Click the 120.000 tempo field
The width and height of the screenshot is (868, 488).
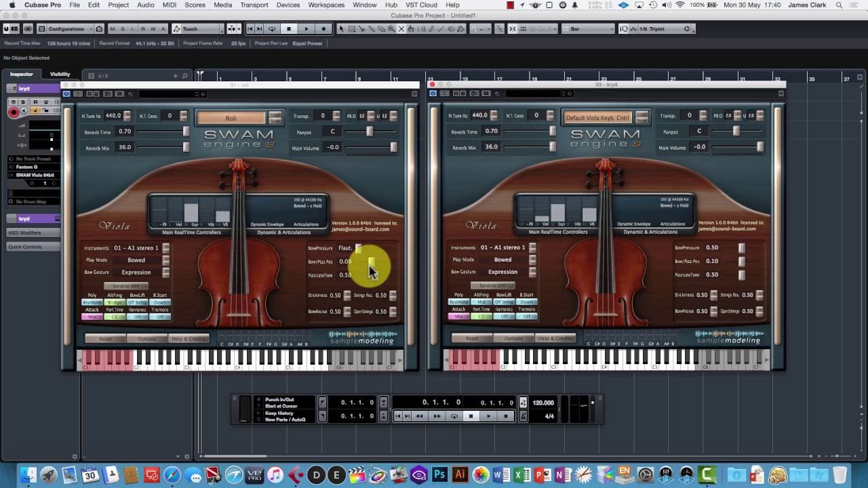pyautogui.click(x=543, y=403)
